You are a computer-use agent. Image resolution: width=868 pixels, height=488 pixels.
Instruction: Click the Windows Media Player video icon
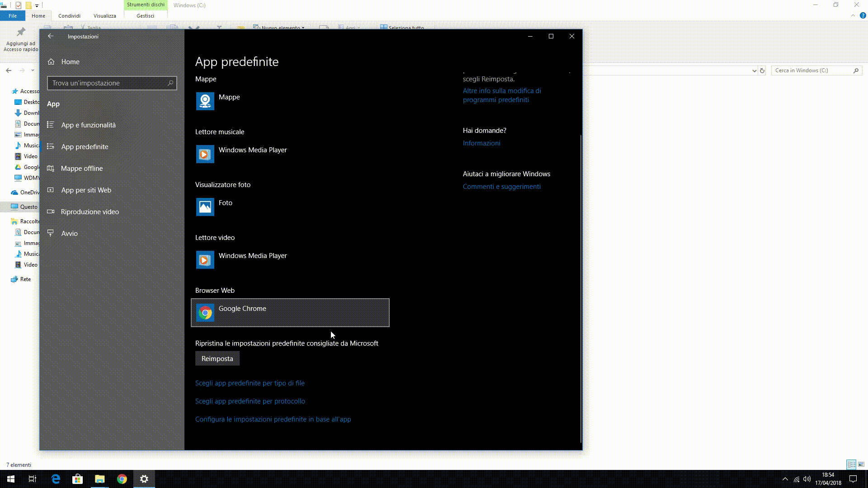tap(204, 260)
